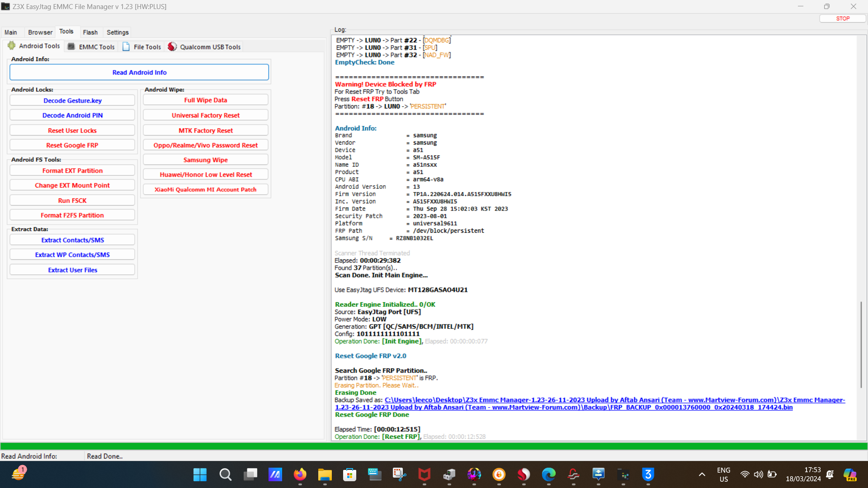
Task: Click Extract WP Contacts/SMS button
Action: point(72,254)
